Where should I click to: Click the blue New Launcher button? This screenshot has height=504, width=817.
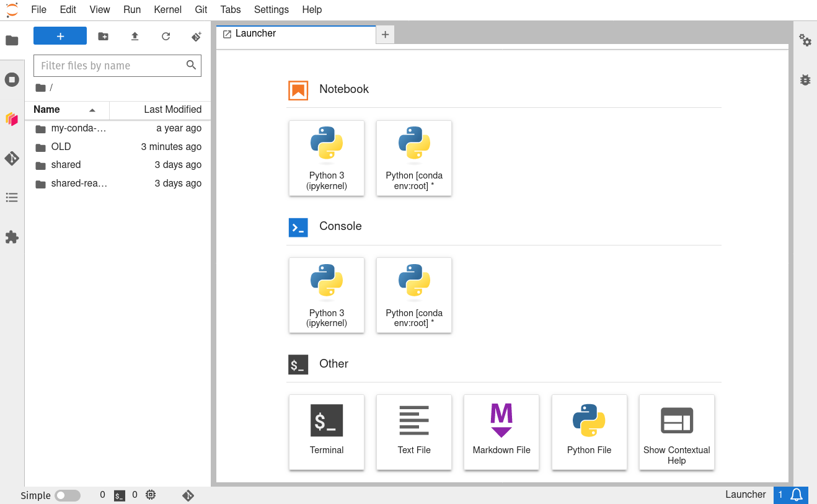coord(60,37)
